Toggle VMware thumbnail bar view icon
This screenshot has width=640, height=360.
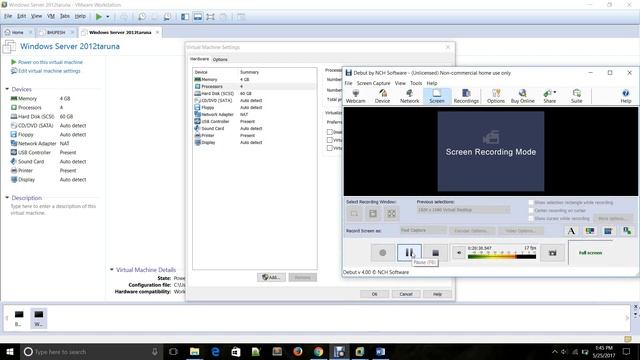click(x=198, y=17)
